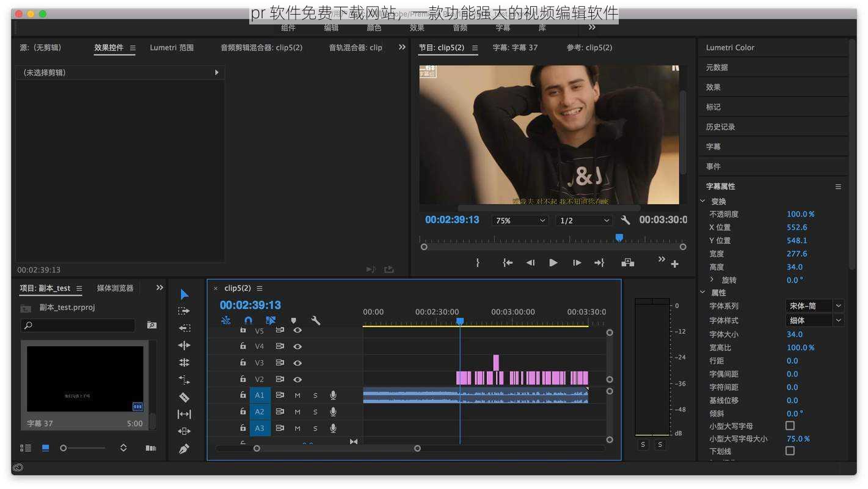Toggle V4 track output eye
This screenshot has width=868, height=489.
tap(297, 347)
